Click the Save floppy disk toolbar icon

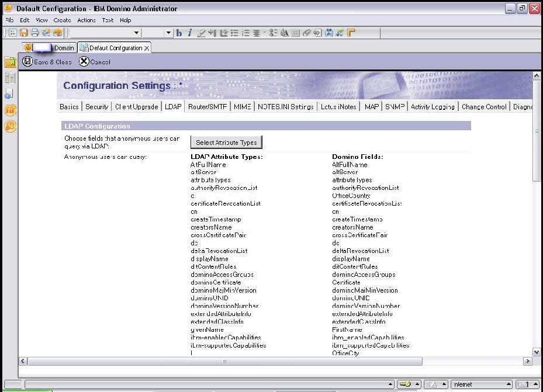pos(23,33)
